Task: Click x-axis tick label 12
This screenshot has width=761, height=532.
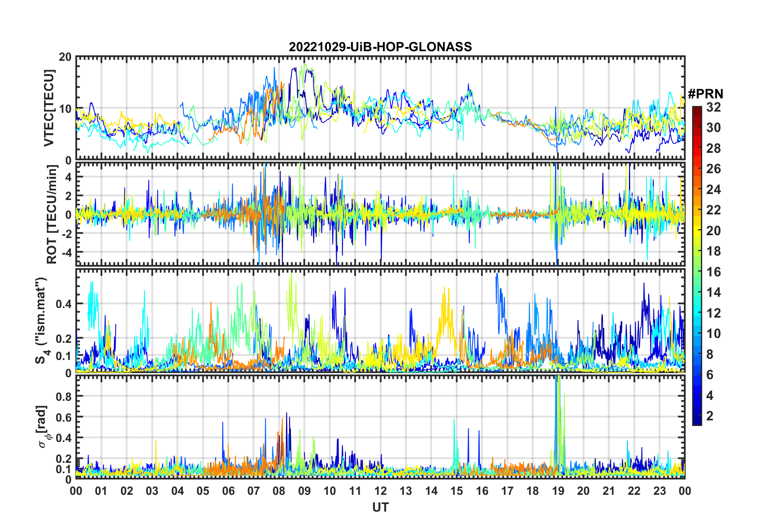Action: [x=380, y=491]
